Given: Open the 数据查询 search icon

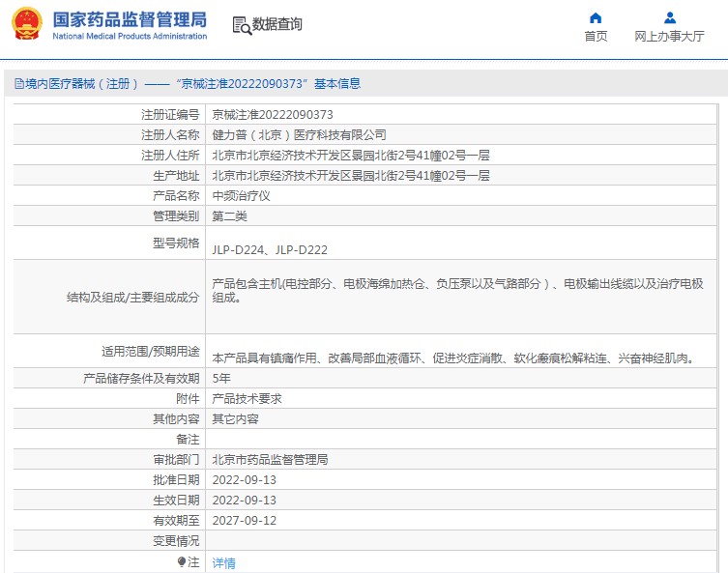Looking at the screenshot, I should point(242,25).
